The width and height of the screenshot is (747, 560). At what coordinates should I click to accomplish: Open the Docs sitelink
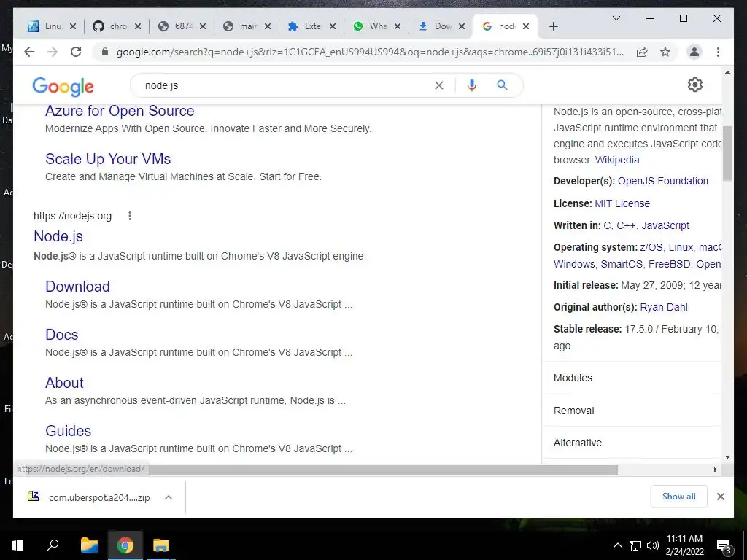click(x=61, y=335)
